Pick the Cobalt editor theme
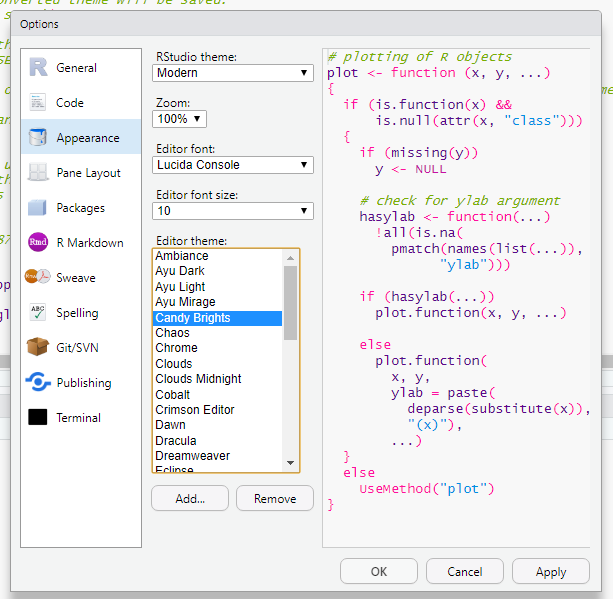This screenshot has width=613, height=599. (x=173, y=395)
